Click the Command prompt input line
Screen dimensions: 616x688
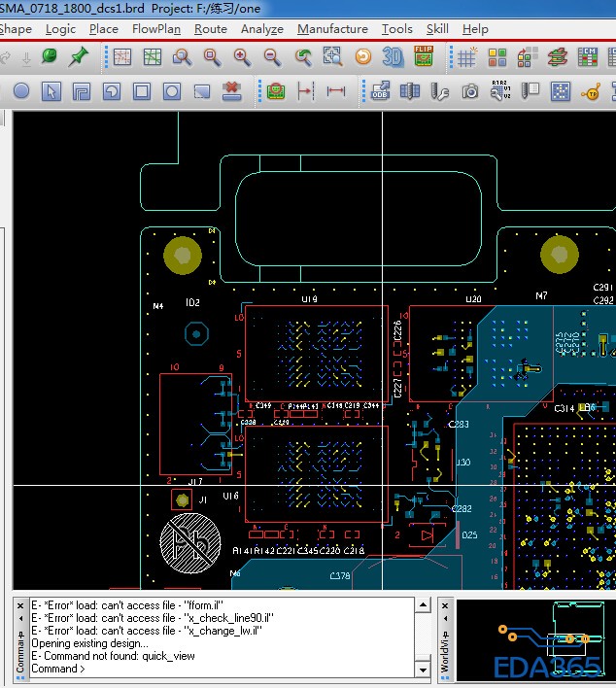click(223, 669)
